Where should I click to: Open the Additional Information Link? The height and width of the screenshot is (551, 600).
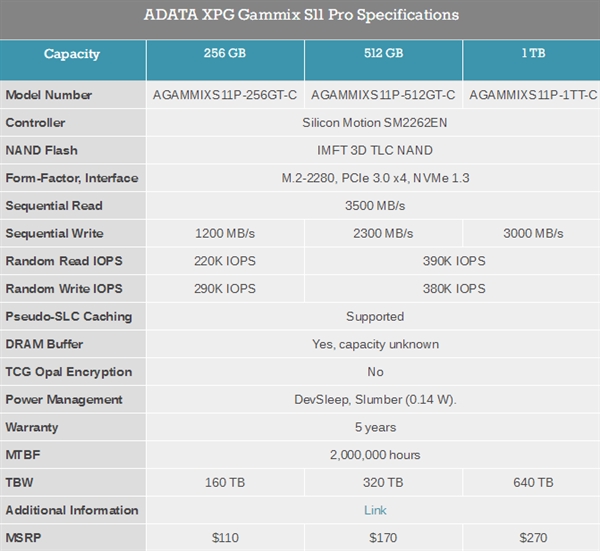pyautogui.click(x=375, y=511)
